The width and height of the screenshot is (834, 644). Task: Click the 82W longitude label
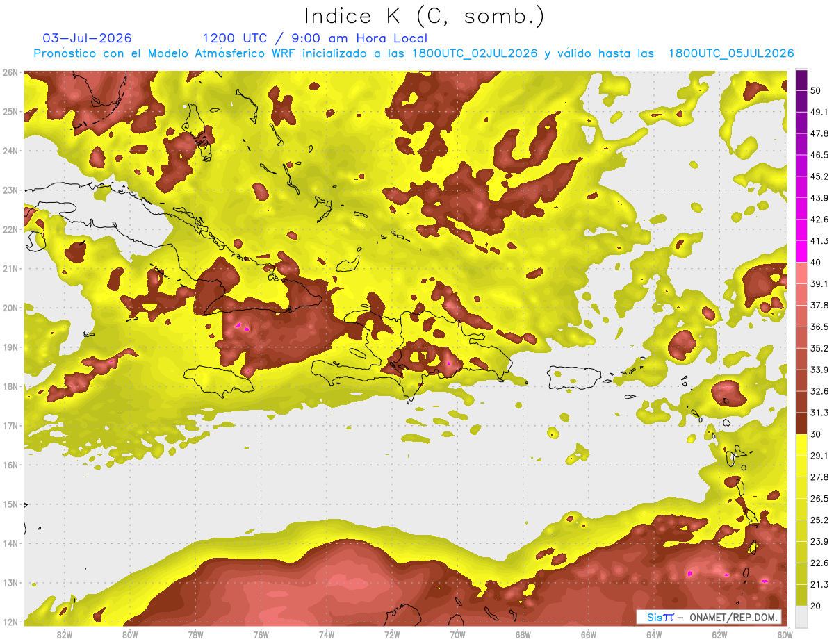click(64, 635)
